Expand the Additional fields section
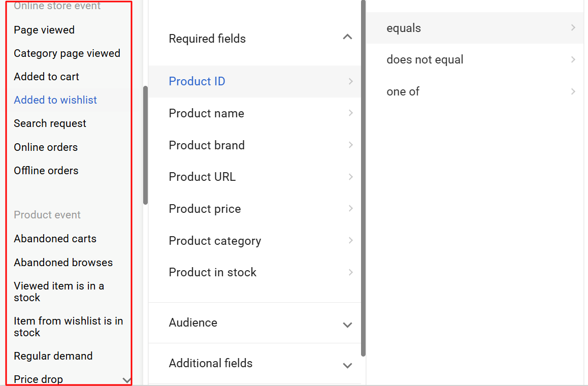The width and height of the screenshot is (588, 386). (x=347, y=365)
